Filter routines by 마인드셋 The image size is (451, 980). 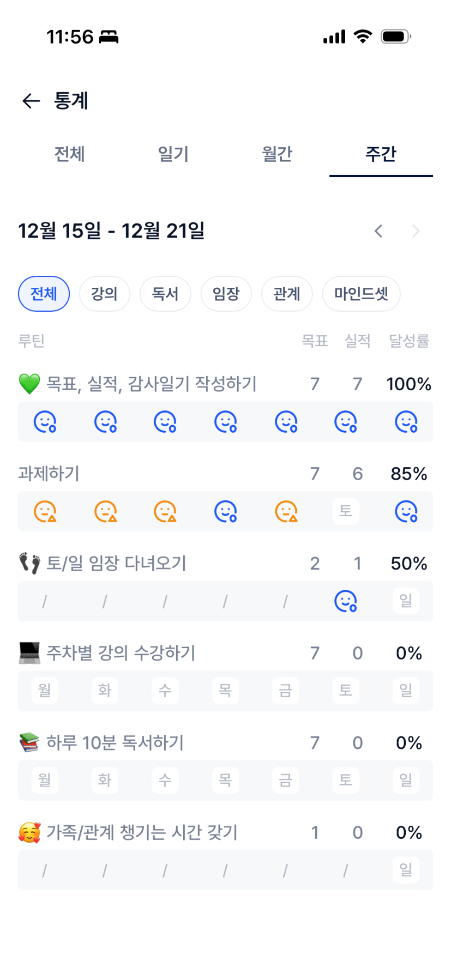pos(361,294)
